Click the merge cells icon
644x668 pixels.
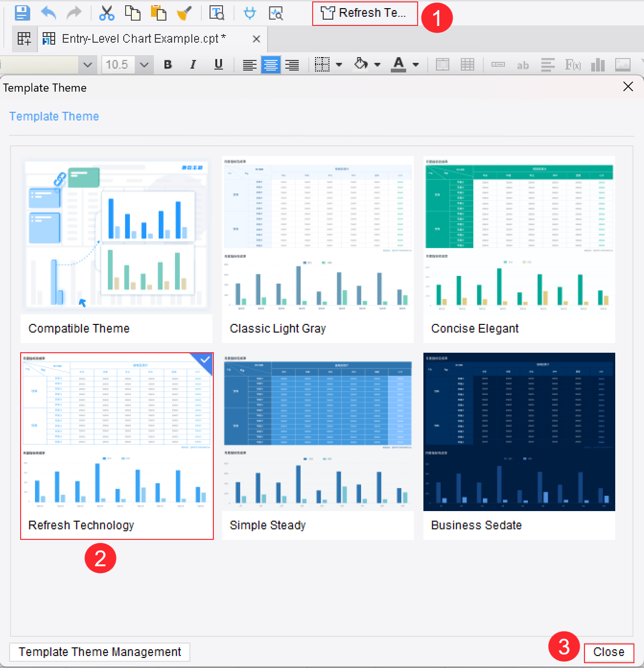(x=442, y=64)
